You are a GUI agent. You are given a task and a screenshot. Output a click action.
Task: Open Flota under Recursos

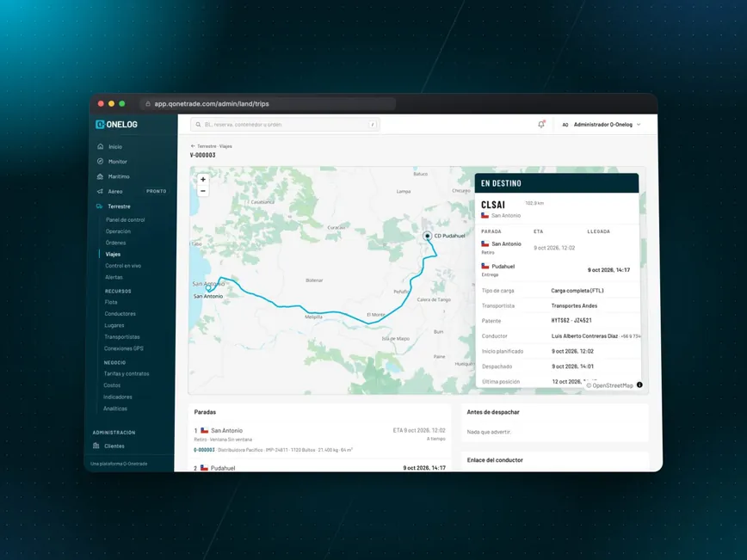(x=111, y=303)
